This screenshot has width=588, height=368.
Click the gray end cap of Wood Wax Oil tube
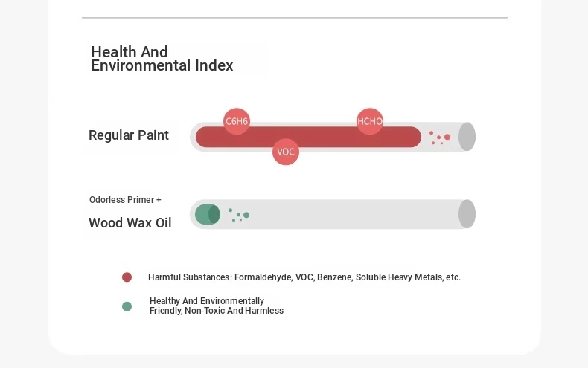[x=467, y=214]
